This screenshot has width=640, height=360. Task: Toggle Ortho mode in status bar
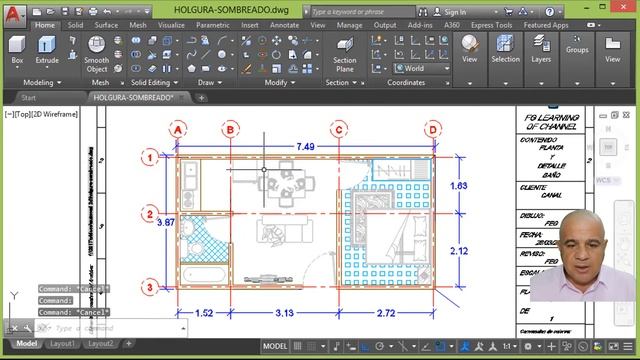click(364, 347)
